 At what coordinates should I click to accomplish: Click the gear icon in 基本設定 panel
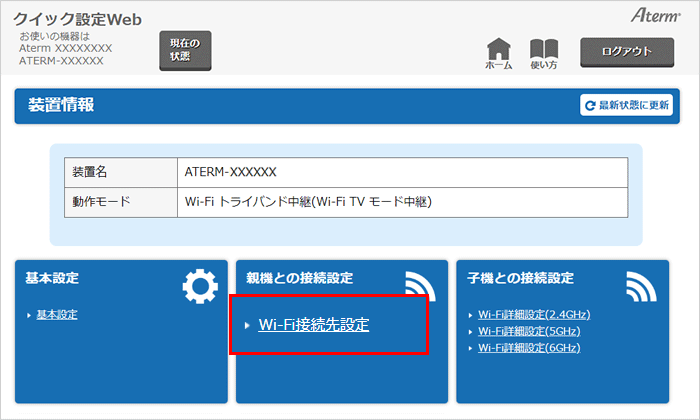click(x=199, y=287)
